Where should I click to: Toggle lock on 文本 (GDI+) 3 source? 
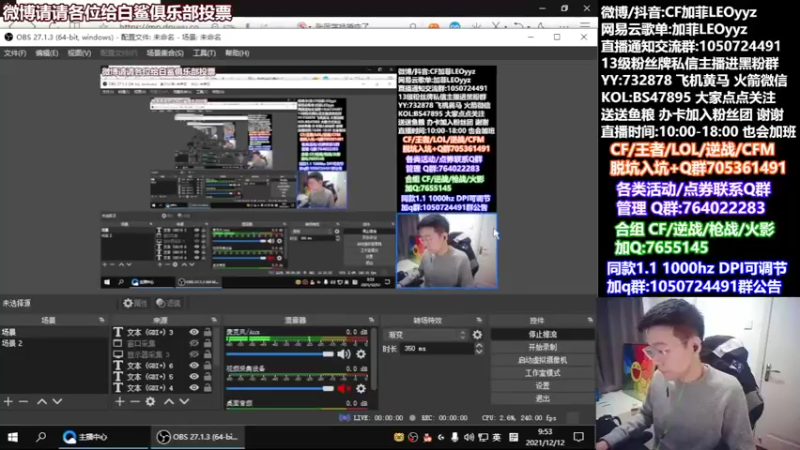[208, 332]
